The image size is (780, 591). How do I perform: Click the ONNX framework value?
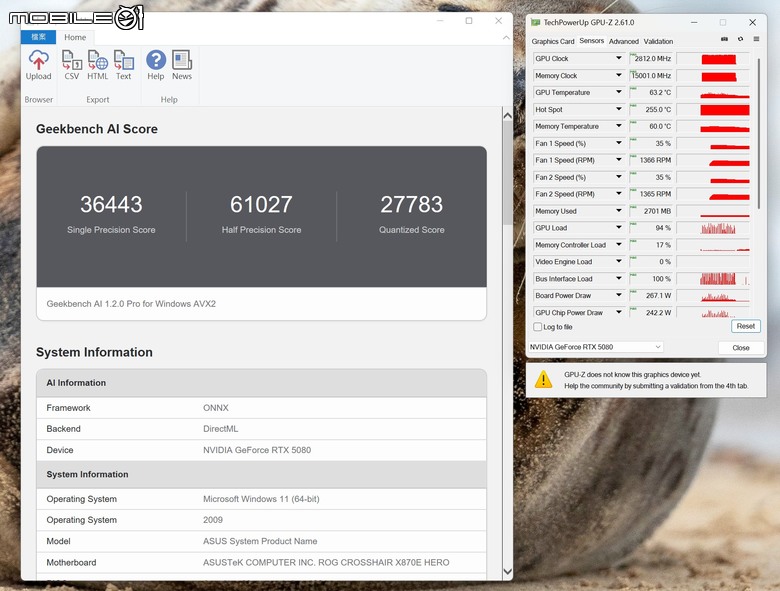click(x=215, y=408)
